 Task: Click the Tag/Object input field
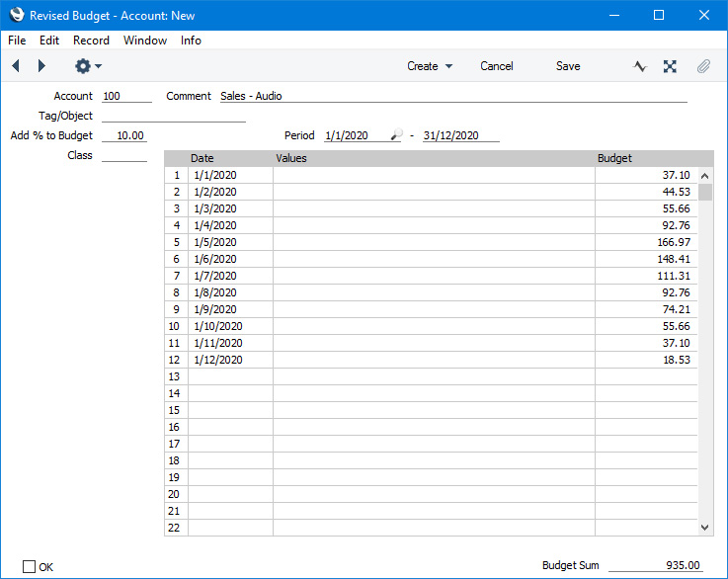(x=174, y=116)
